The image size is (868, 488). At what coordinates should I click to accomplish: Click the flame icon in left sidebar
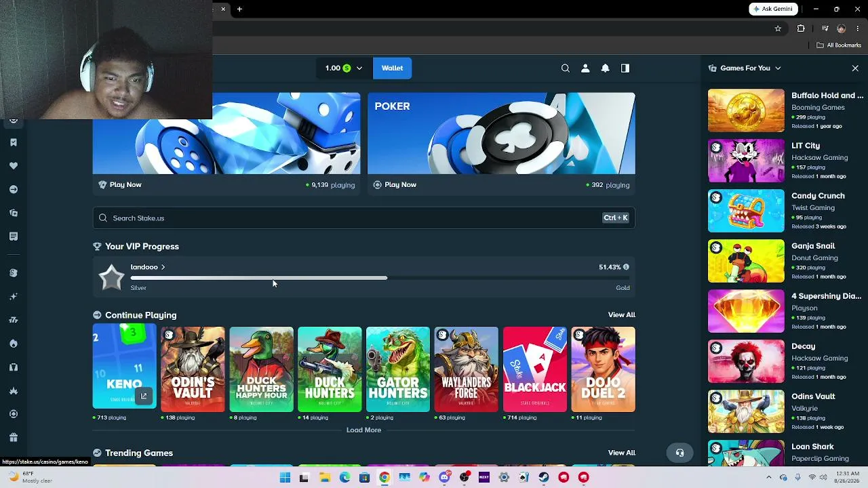[14, 344]
